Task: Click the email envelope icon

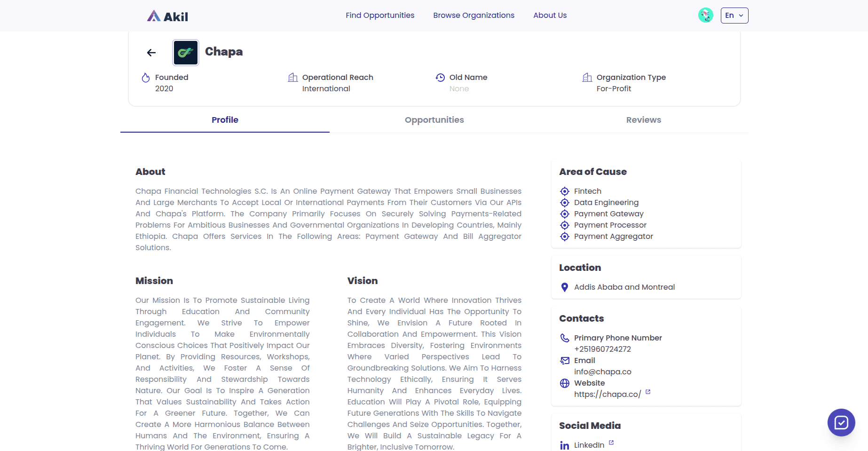Action: point(565,361)
